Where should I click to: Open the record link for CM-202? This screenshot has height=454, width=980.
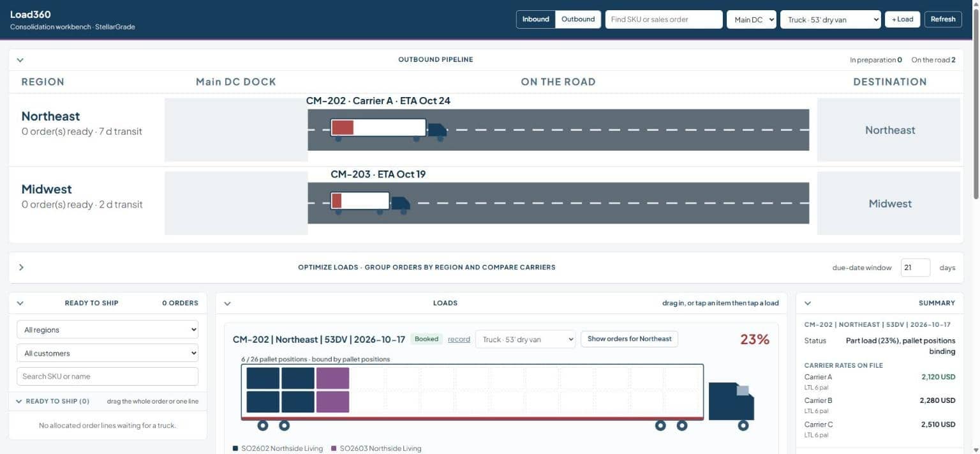pyautogui.click(x=459, y=340)
